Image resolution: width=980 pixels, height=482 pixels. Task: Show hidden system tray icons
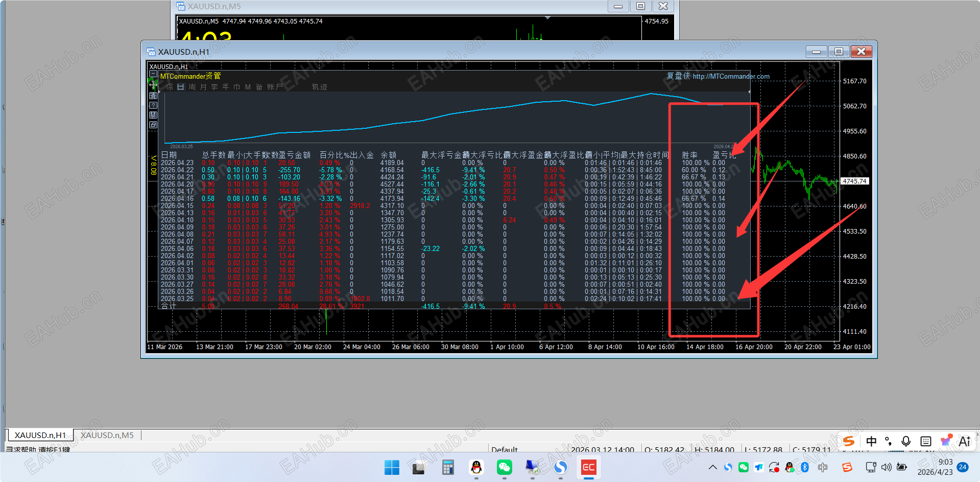point(713,467)
